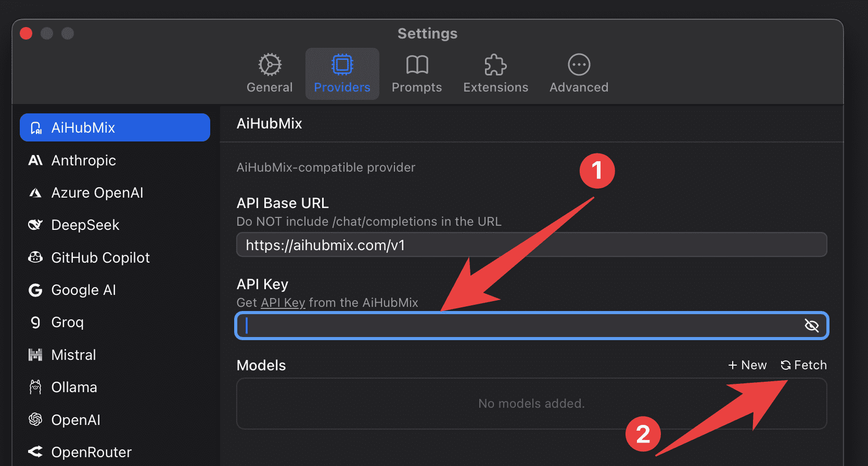Click the Google AI logo
The height and width of the screenshot is (466, 868).
pyautogui.click(x=35, y=290)
